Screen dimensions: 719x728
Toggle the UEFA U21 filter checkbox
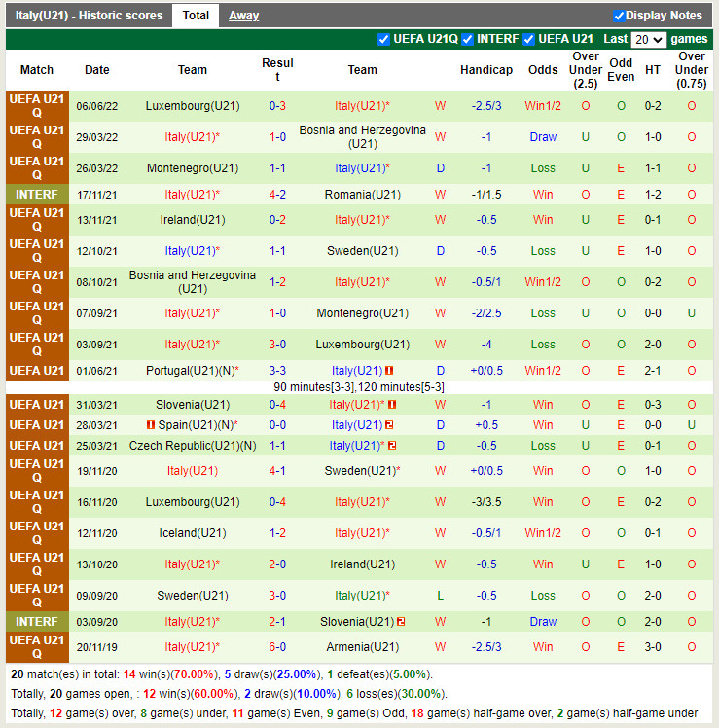tap(529, 39)
